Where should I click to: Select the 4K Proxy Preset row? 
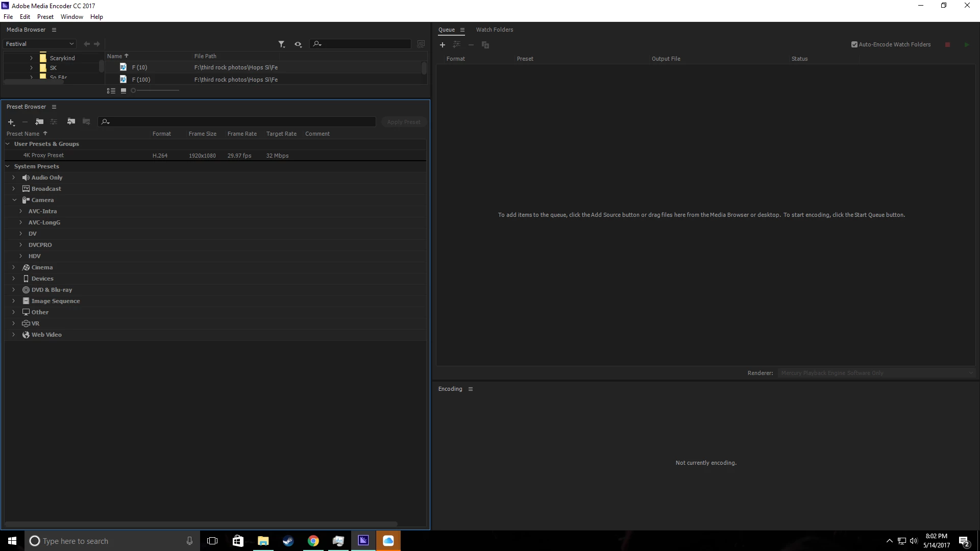(43, 156)
